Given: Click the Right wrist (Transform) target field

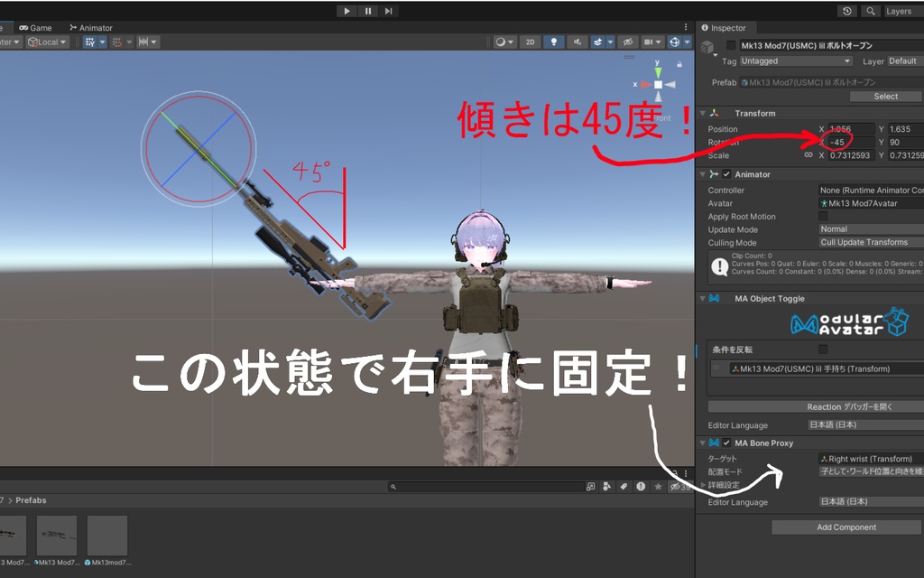Looking at the screenshot, I should pos(871,458).
